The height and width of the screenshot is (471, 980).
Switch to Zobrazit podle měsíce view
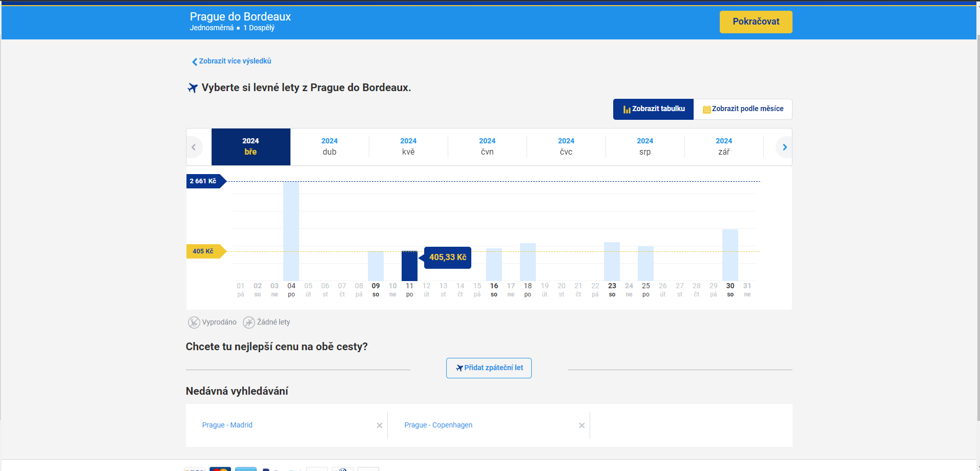(743, 109)
